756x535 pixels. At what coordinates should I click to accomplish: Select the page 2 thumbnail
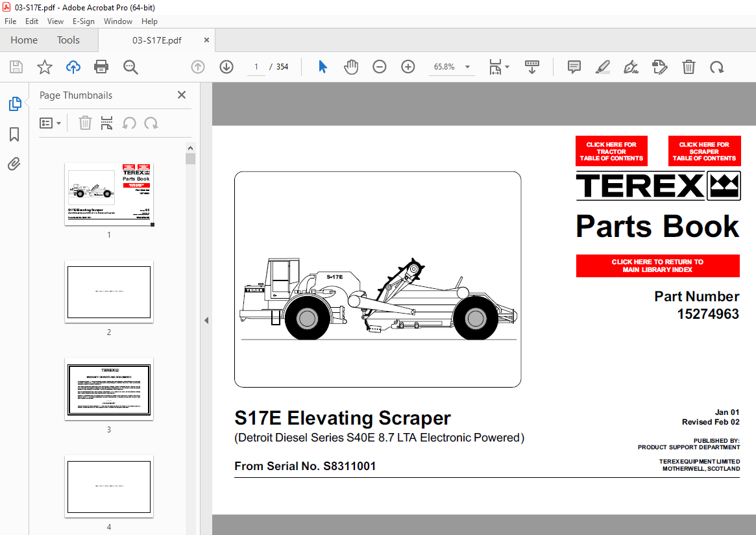(109, 292)
